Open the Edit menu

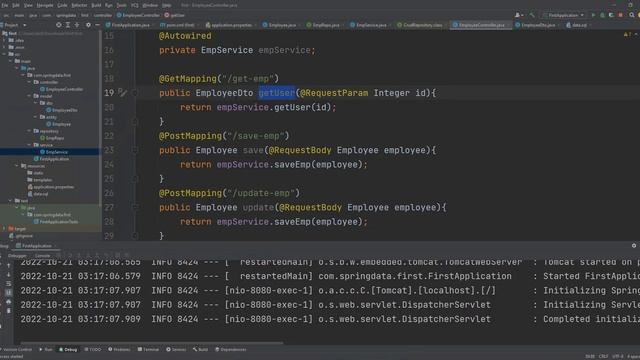pos(16,5)
